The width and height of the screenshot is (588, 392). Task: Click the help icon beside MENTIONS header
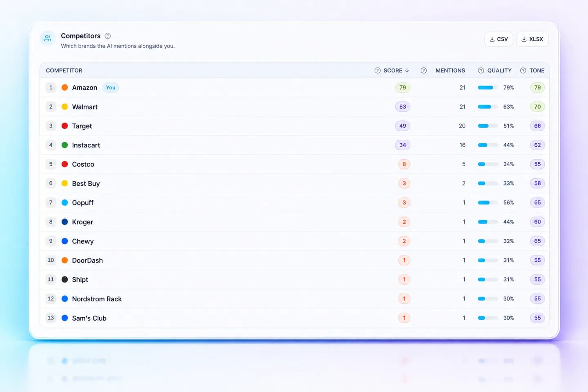click(x=424, y=71)
